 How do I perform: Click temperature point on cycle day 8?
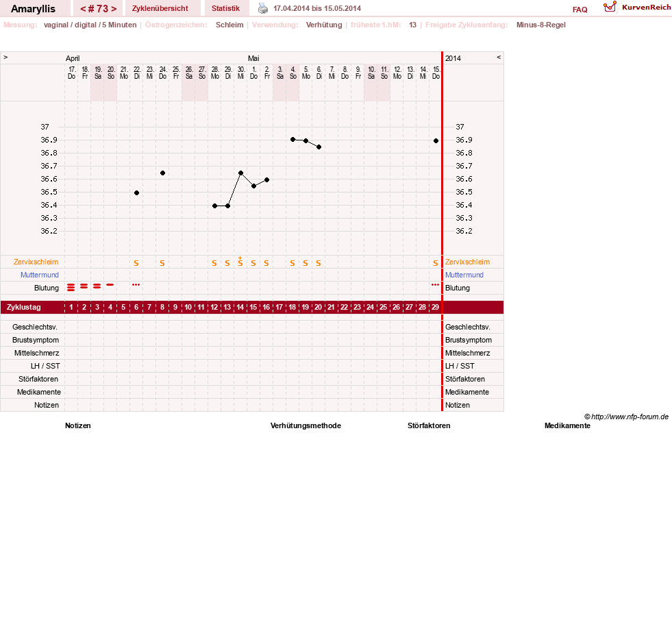162,173
